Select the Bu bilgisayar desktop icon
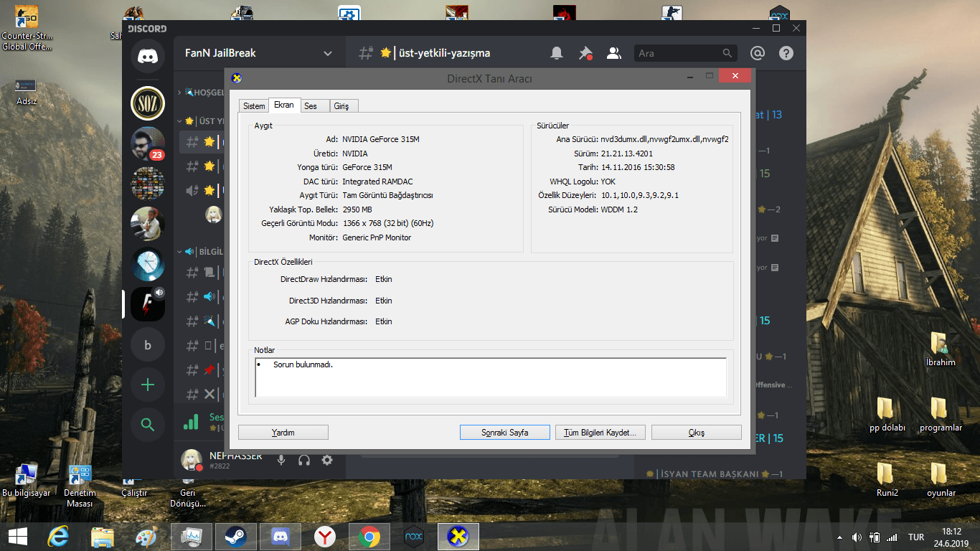Viewport: 980px width, 551px height. click(x=27, y=481)
